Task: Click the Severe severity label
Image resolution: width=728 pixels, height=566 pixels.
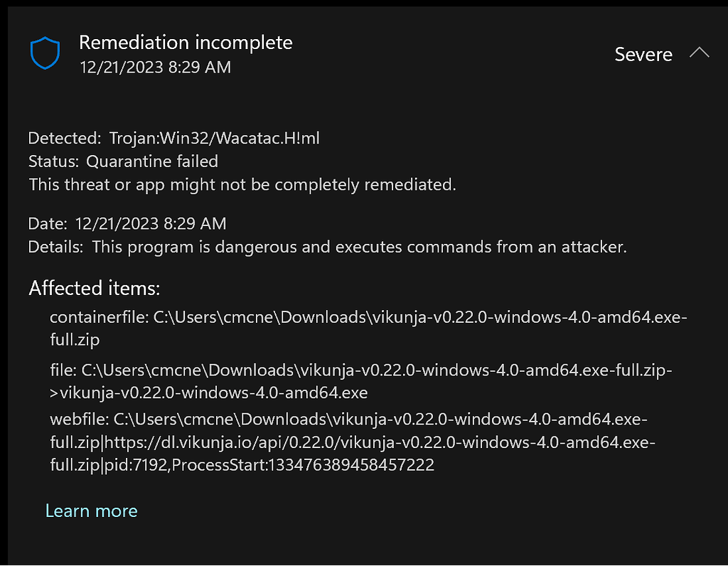Action: 643,54
